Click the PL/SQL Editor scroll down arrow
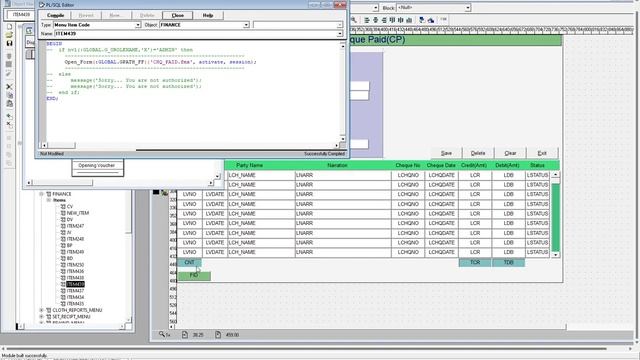Image resolution: width=640 pixels, height=360 pixels. [342, 139]
